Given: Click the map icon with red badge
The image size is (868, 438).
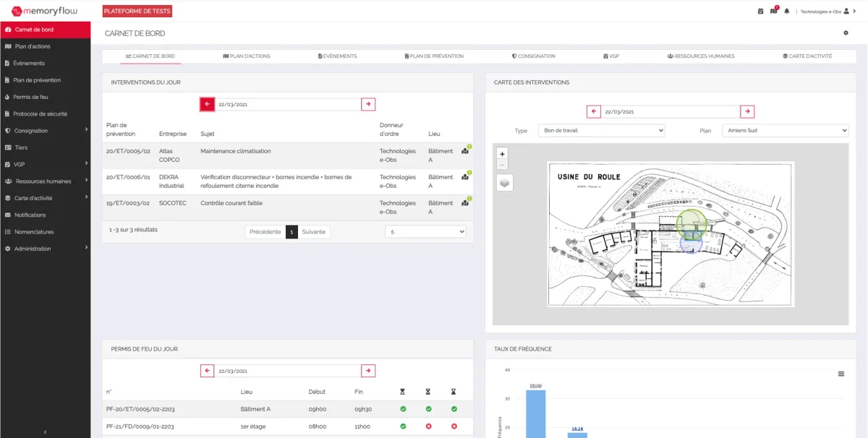Looking at the screenshot, I should click(773, 11).
